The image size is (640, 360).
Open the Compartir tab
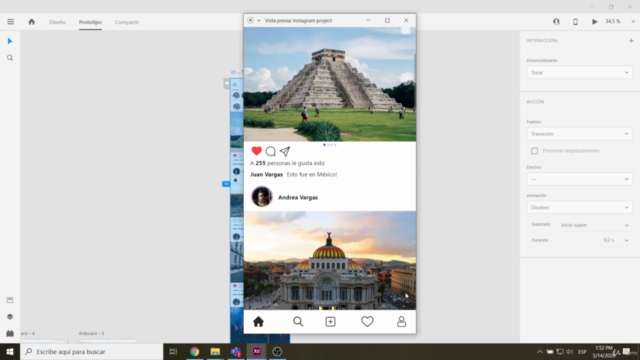pos(127,22)
